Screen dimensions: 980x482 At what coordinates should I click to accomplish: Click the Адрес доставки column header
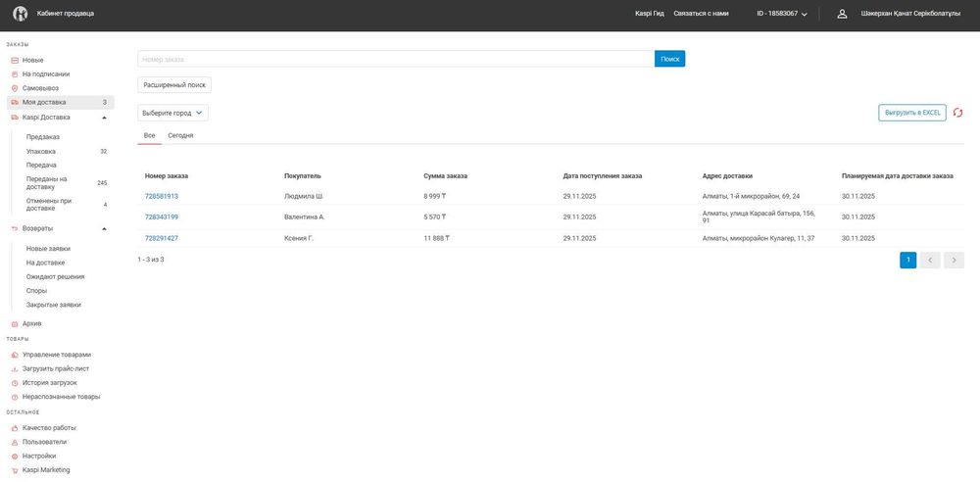pyautogui.click(x=727, y=175)
